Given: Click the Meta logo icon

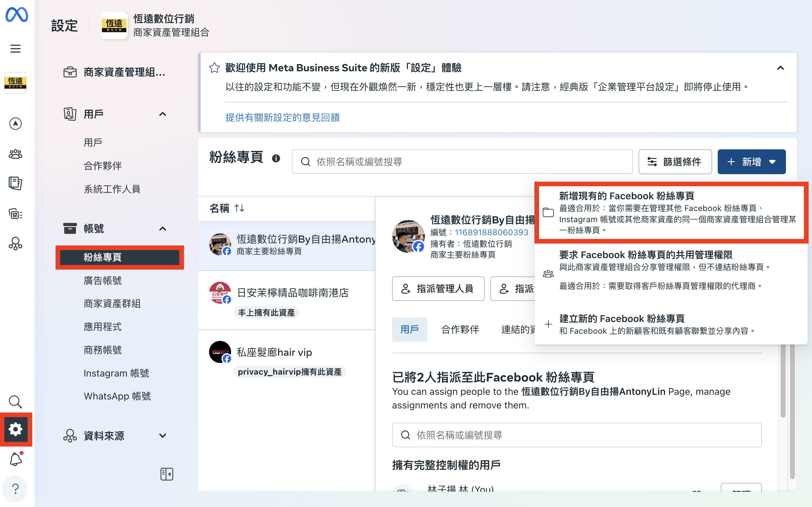Looking at the screenshot, I should click(x=16, y=15).
